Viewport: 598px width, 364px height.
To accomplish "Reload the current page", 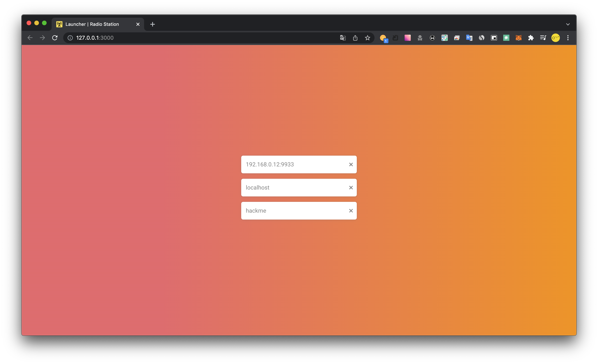I will click(x=55, y=38).
